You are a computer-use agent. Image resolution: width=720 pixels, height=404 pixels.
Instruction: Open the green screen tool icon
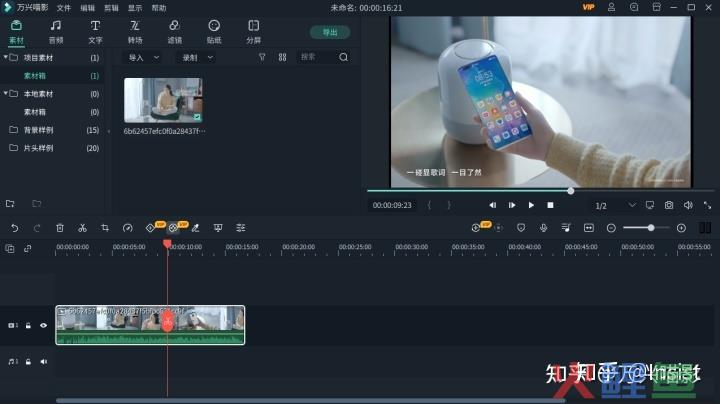tap(218, 228)
